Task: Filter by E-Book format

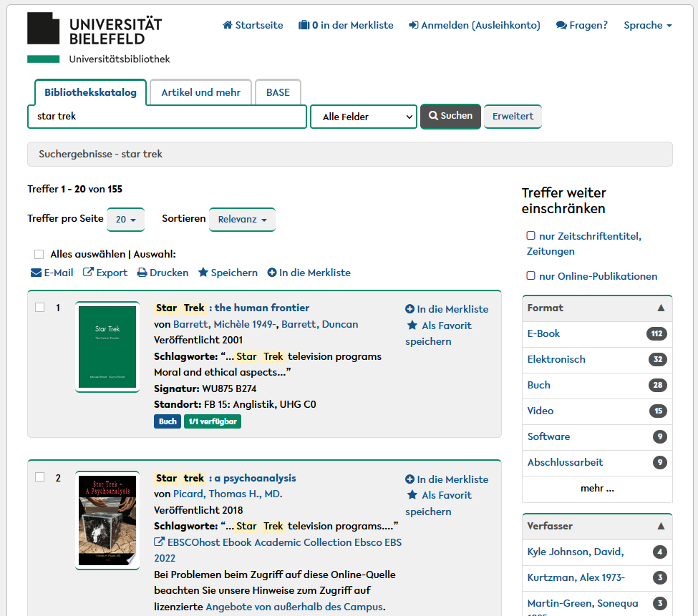Action: coord(597,333)
